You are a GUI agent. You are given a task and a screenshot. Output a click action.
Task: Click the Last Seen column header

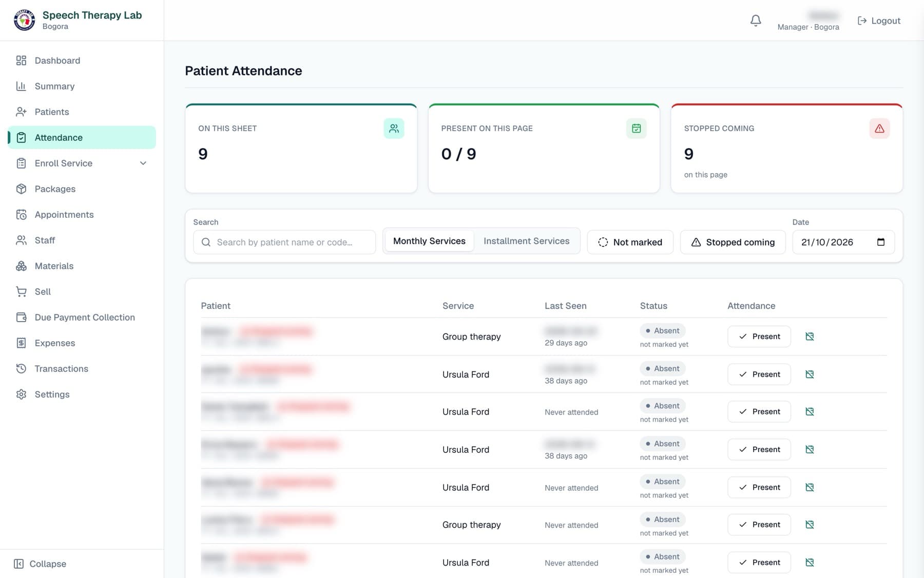point(565,306)
